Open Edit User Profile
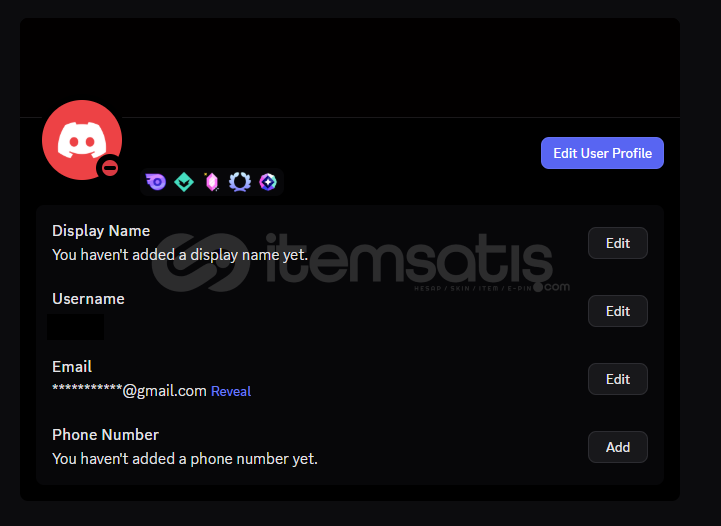The width and height of the screenshot is (721, 526). [602, 153]
